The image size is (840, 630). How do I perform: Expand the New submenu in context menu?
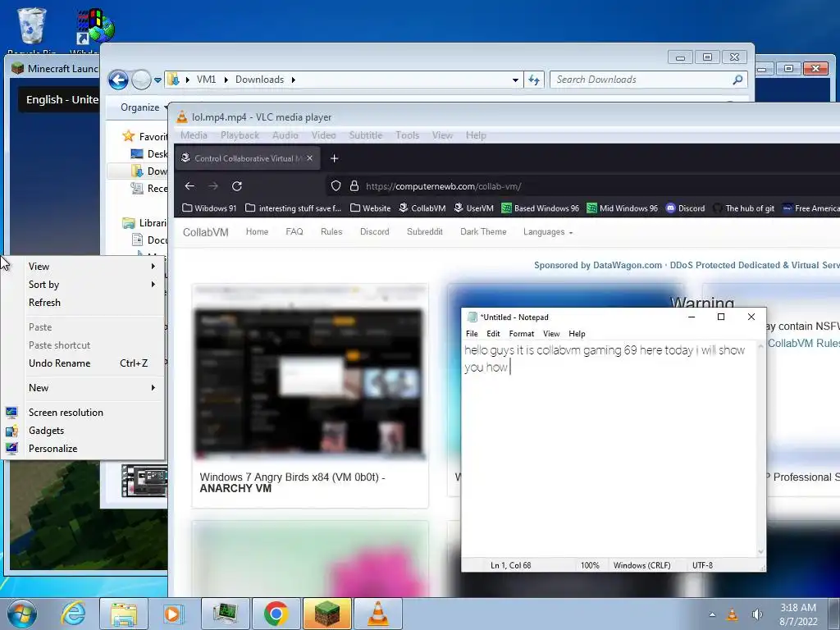(83, 388)
